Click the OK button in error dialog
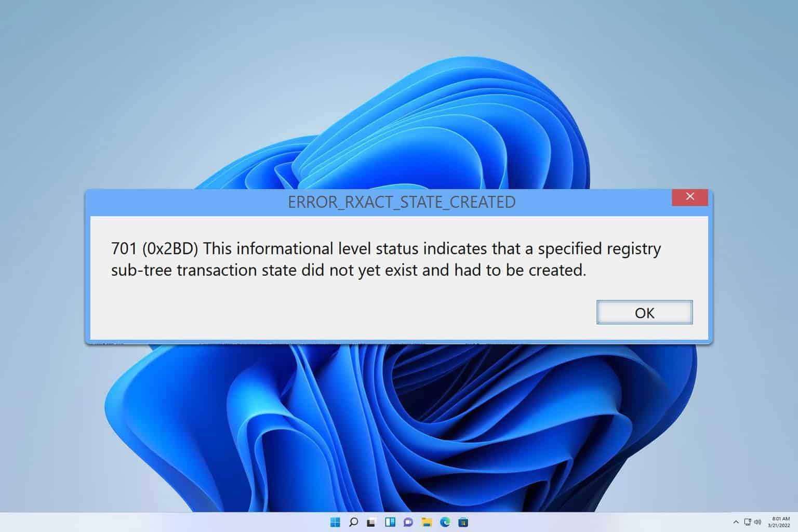Screen dimensions: 798x532 tap(644, 312)
